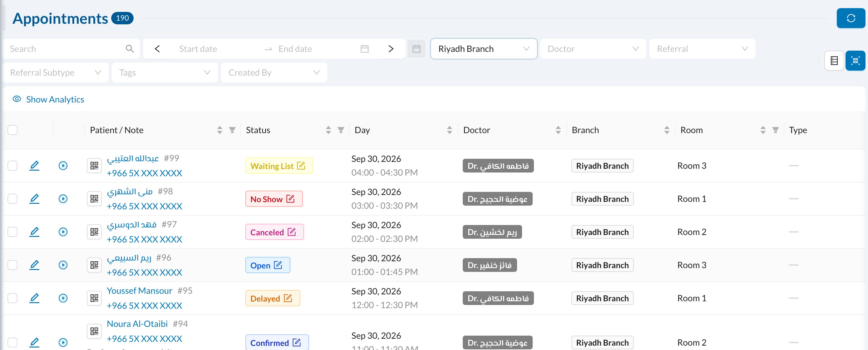Click the search magnifier icon
Image resolution: width=868 pixels, height=350 pixels.
130,49
